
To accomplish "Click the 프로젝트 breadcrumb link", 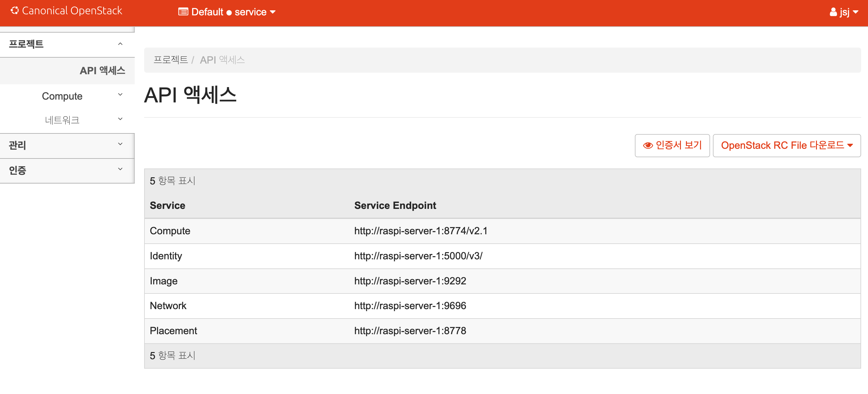I will 170,60.
